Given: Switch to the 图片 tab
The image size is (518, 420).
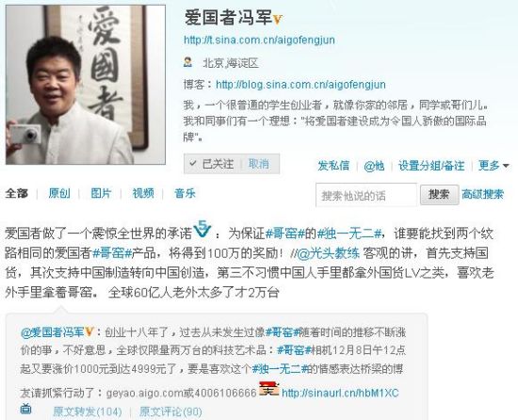Looking at the screenshot, I should (101, 193).
